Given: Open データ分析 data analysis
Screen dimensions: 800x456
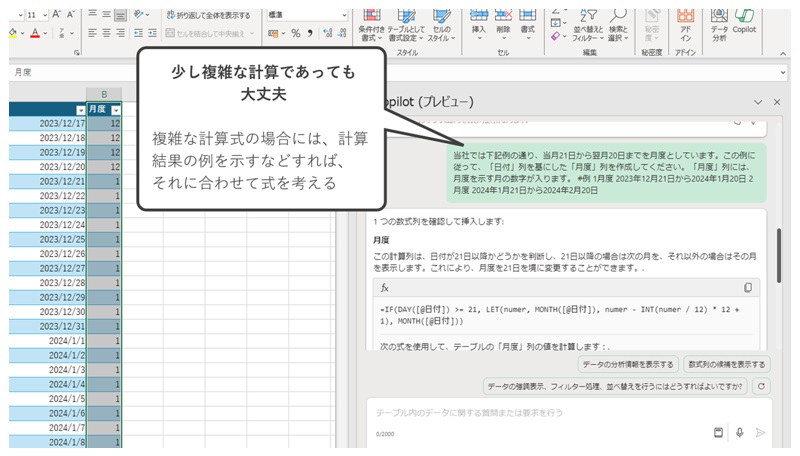Looking at the screenshot, I should [x=719, y=26].
